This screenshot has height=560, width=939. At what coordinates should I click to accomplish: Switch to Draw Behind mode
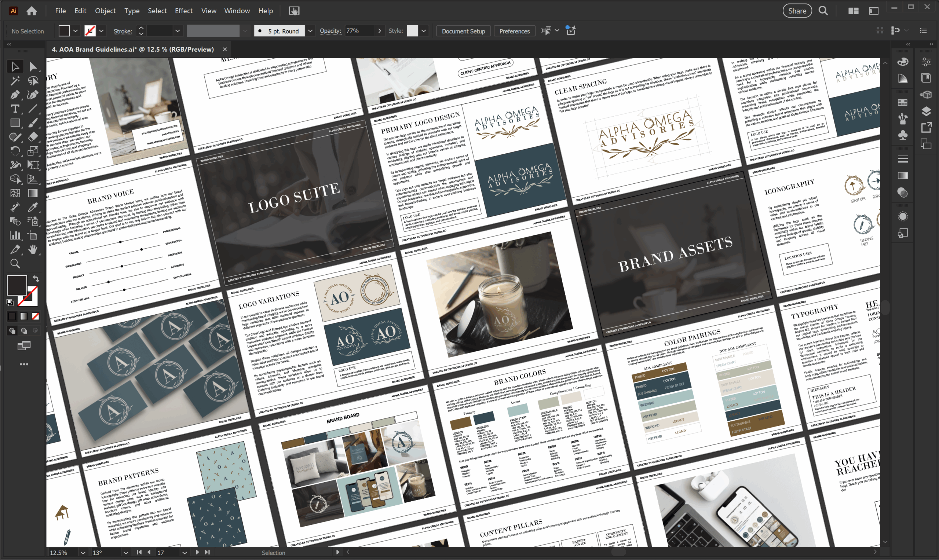(24, 331)
